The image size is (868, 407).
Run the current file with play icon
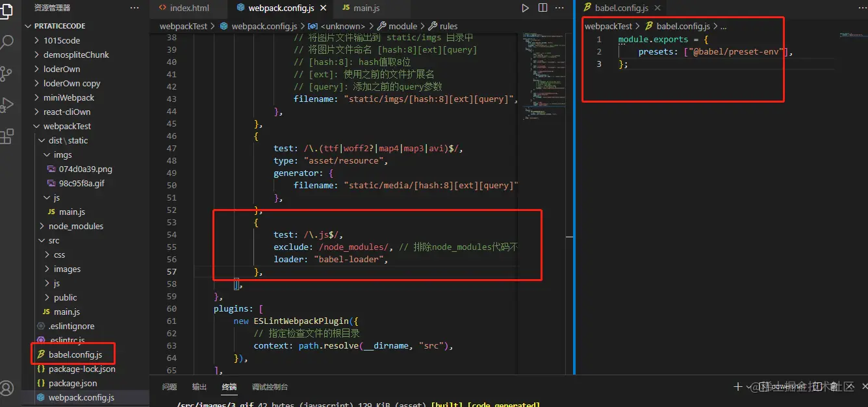pos(526,8)
